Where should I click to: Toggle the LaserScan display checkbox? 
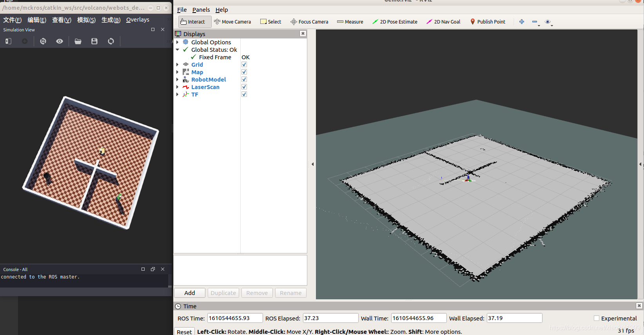(244, 87)
